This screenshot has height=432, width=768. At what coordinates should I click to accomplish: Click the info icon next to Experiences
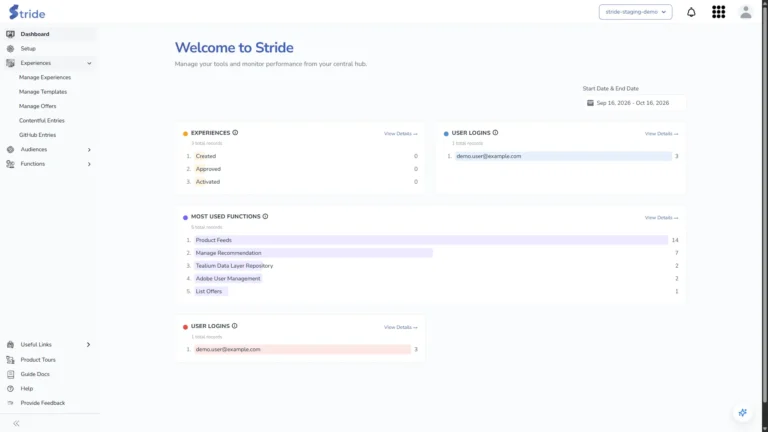[x=235, y=133]
